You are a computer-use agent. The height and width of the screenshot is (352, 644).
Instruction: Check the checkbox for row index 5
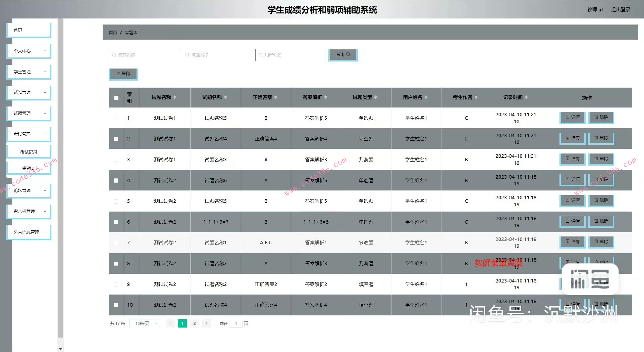click(116, 201)
